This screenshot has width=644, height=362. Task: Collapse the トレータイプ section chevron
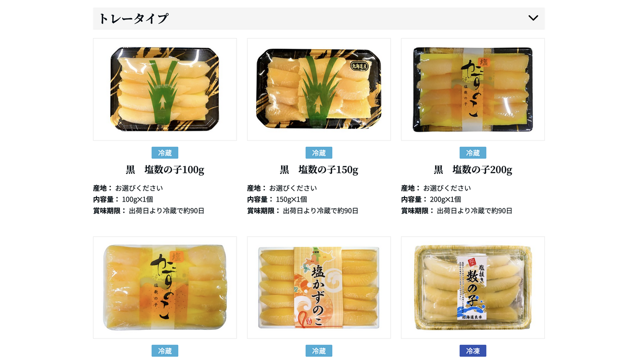click(533, 18)
